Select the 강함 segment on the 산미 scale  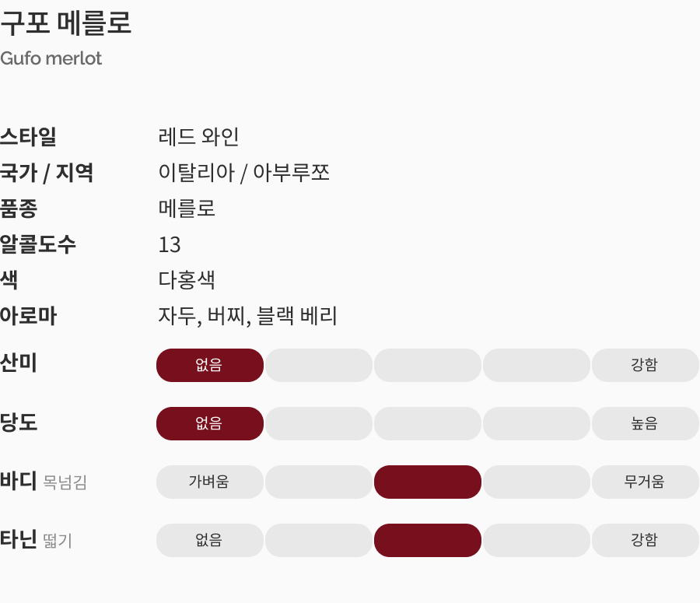point(645,365)
